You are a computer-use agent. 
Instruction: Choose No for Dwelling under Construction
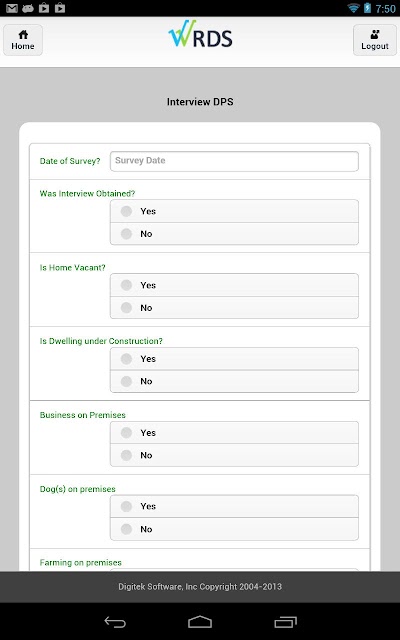coord(234,381)
